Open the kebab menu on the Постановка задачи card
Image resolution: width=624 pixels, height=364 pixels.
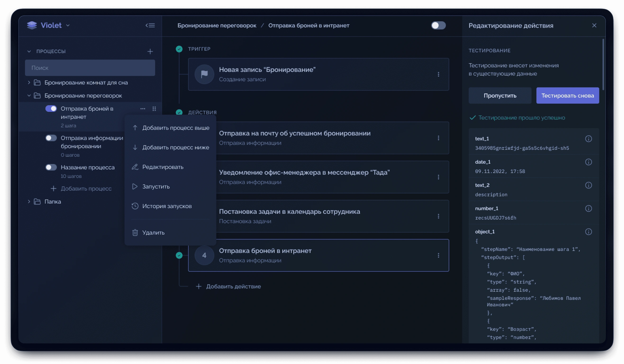(438, 216)
